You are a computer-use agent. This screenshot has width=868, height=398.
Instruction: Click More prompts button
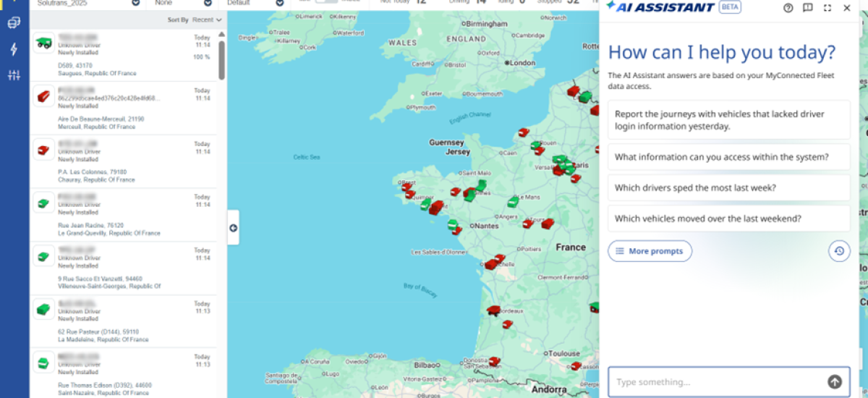[650, 251]
